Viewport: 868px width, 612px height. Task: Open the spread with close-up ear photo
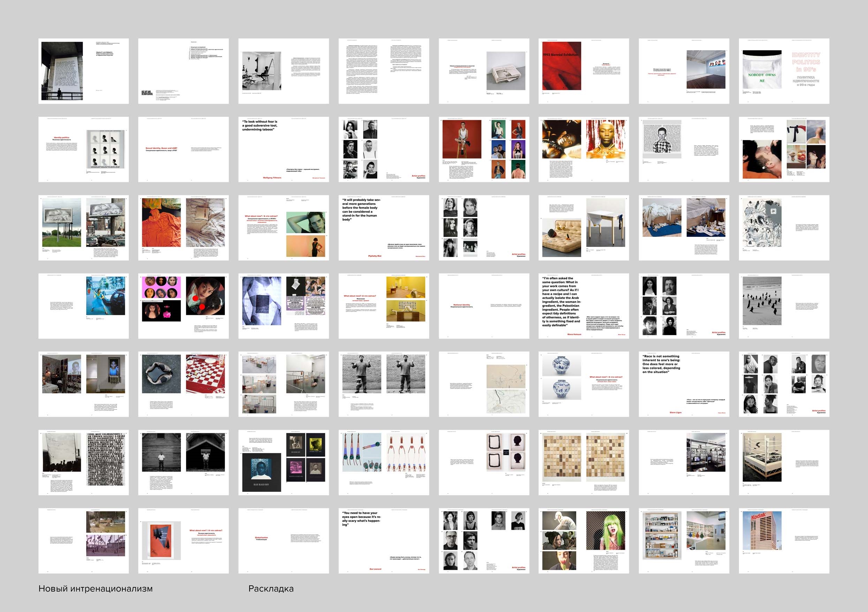coord(784,149)
